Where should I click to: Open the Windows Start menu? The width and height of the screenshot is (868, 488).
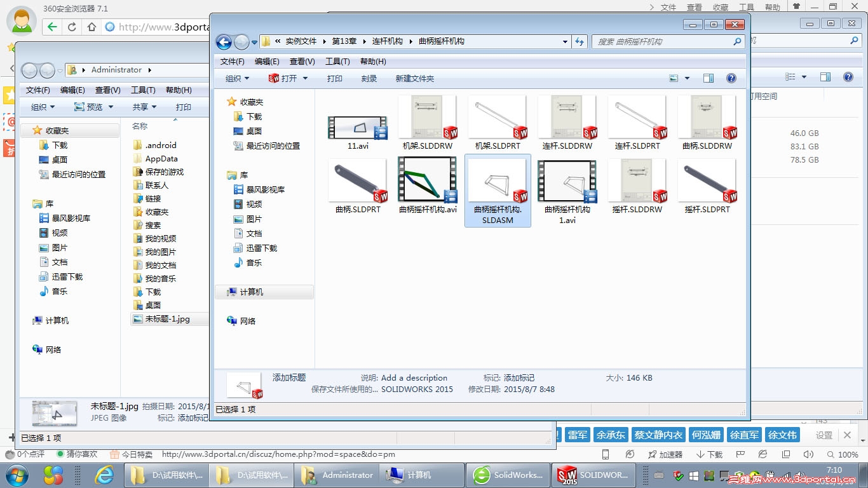point(16,475)
